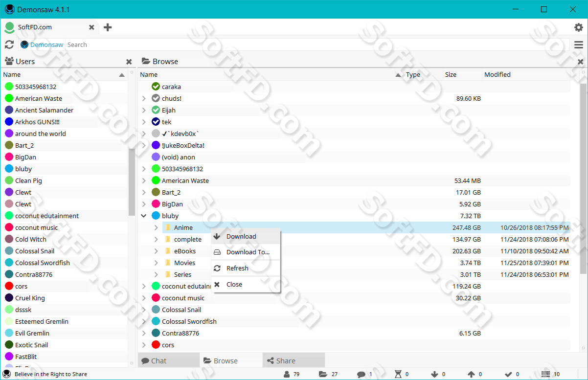Viewport: 588px width, 380px height.
Task: Click BigDan pink color avatar in Users
Action: click(x=9, y=157)
